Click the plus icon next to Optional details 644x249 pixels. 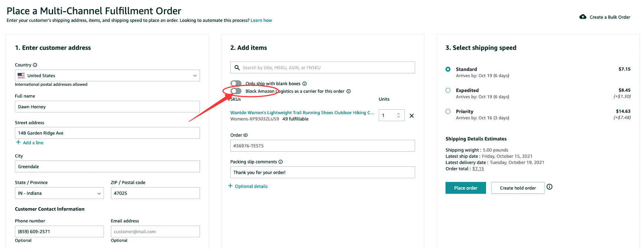230,186
